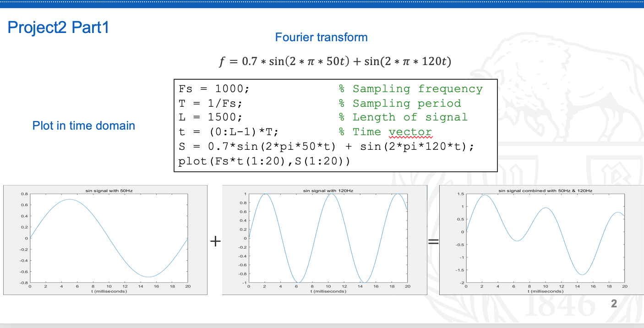The height and width of the screenshot is (328, 644).
Task: Click the plus symbol between the first two plots
Action: (215, 241)
